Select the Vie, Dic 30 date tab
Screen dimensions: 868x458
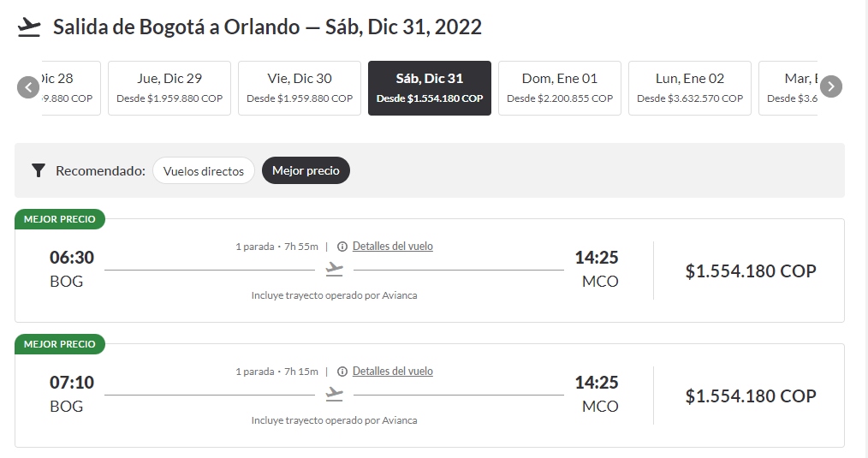coord(300,88)
